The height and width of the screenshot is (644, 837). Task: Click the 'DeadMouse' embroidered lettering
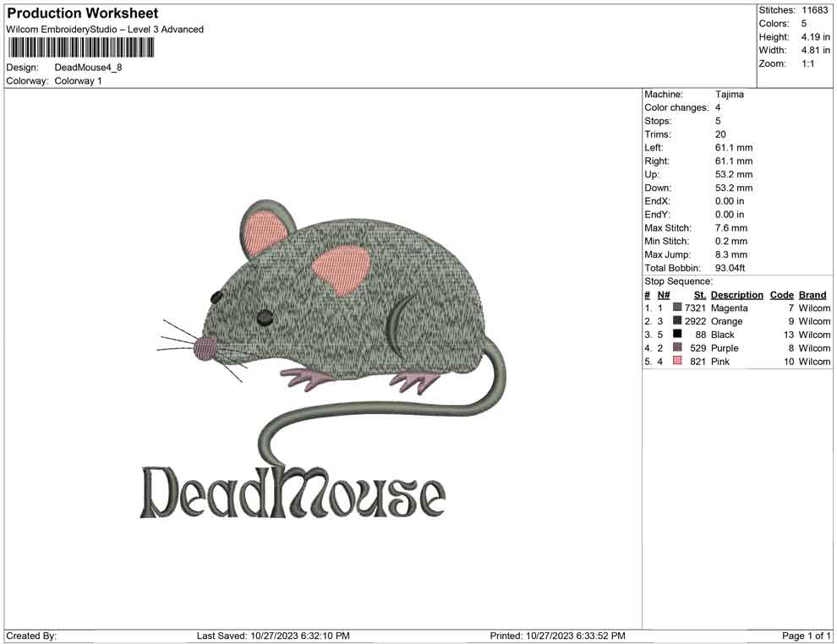pos(293,492)
